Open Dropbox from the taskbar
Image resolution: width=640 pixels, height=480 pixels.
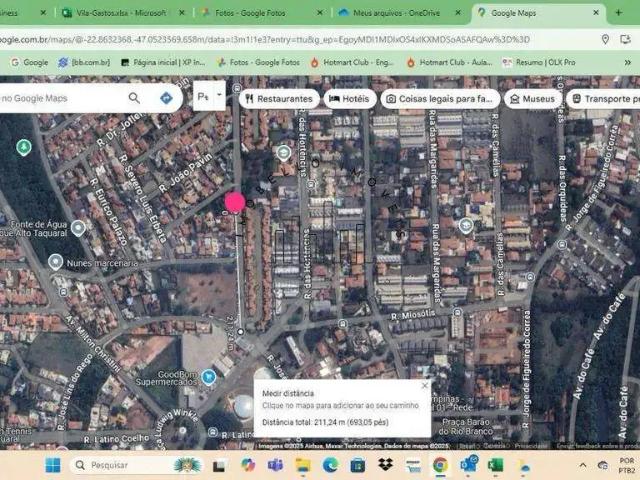385,465
